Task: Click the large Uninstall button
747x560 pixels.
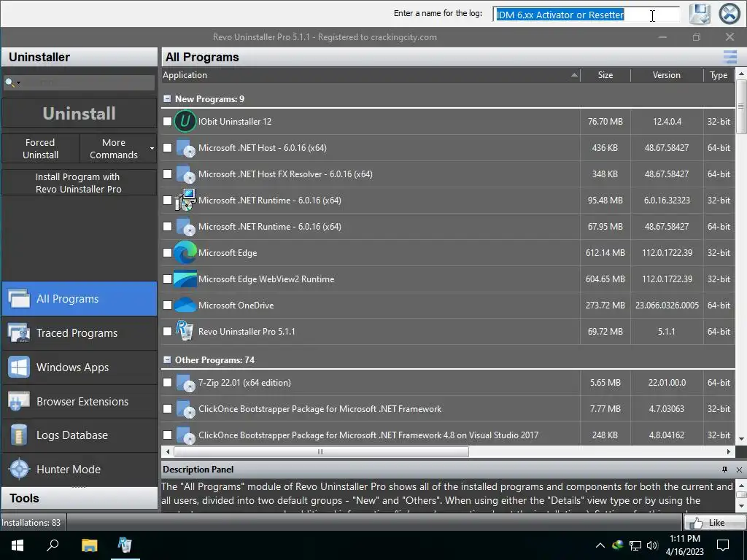Action: coord(79,113)
